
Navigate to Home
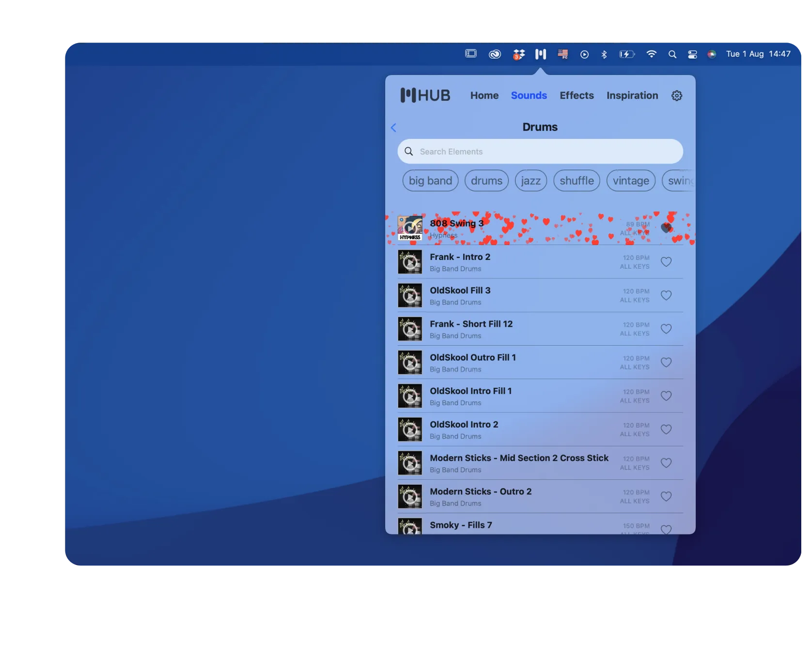(484, 95)
